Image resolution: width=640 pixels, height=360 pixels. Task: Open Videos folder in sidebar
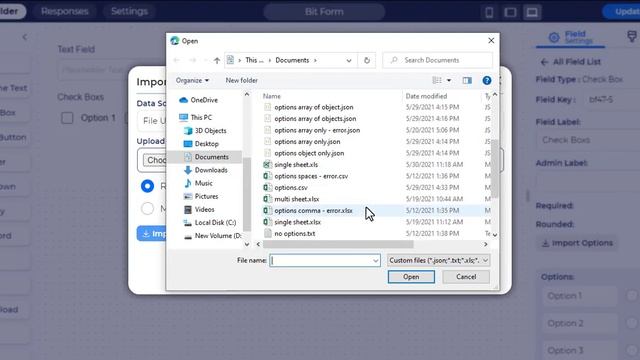199,209
